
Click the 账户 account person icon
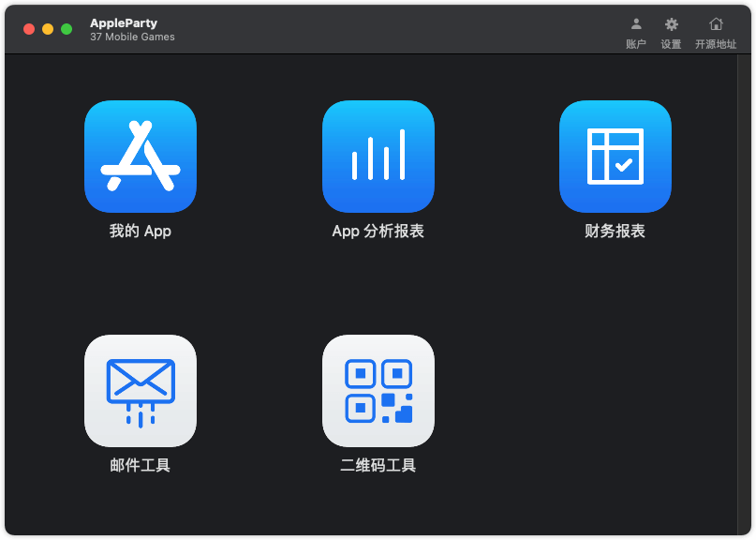[x=636, y=23]
